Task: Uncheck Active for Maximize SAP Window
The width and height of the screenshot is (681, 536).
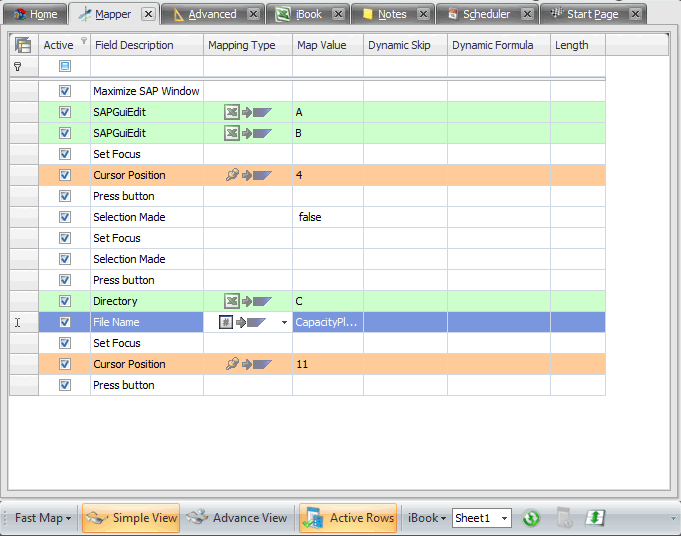Action: click(x=65, y=91)
